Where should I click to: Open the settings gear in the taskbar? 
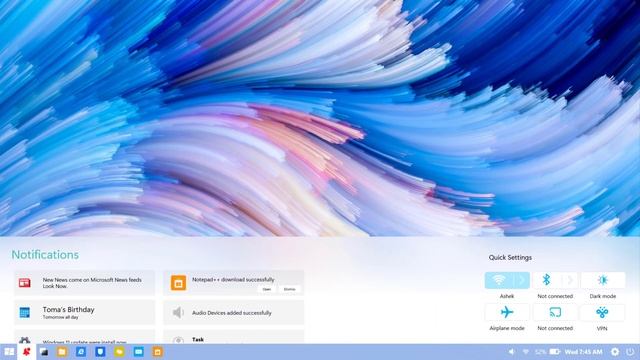click(x=615, y=351)
